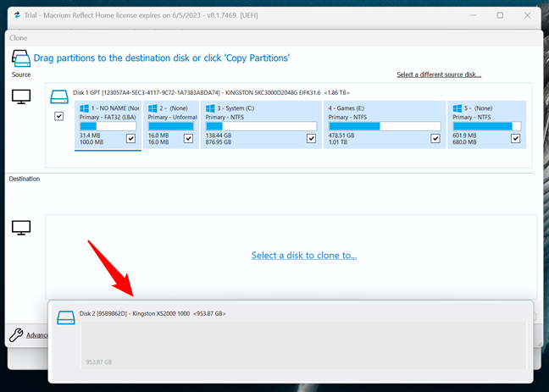Screen dimensions: 549x392
Task: Click the '601.9 MB' used size text
Action: [x=464, y=135]
